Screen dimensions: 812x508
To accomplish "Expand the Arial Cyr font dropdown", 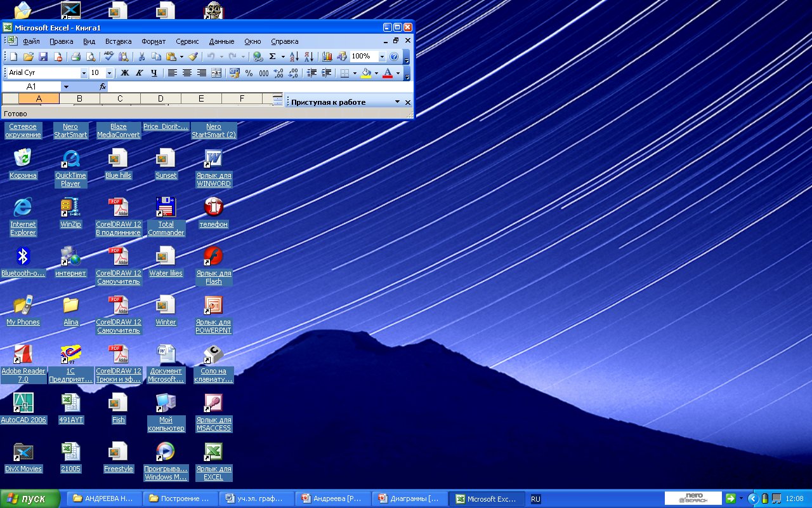I will (84, 73).
